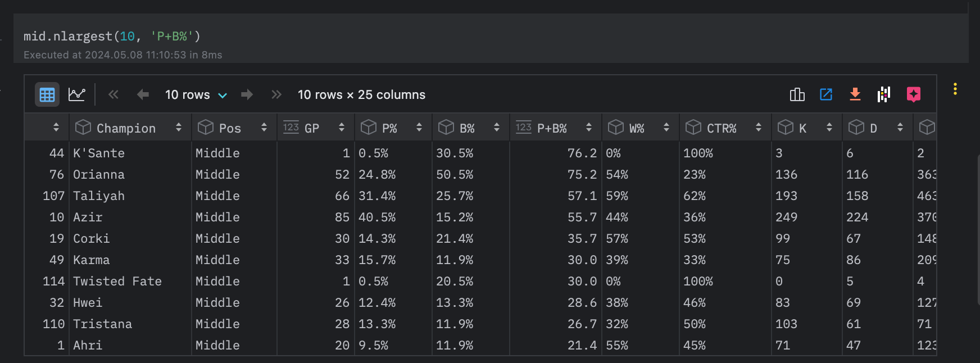Click the GP numeric type icon
Image resolution: width=980 pixels, height=363 pixels.
291,128
